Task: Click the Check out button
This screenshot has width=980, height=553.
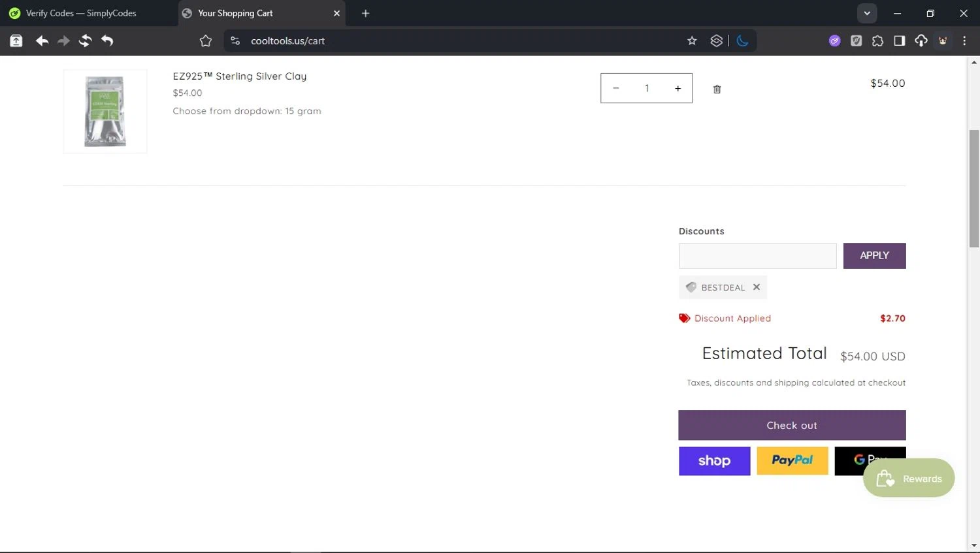Action: click(x=792, y=425)
